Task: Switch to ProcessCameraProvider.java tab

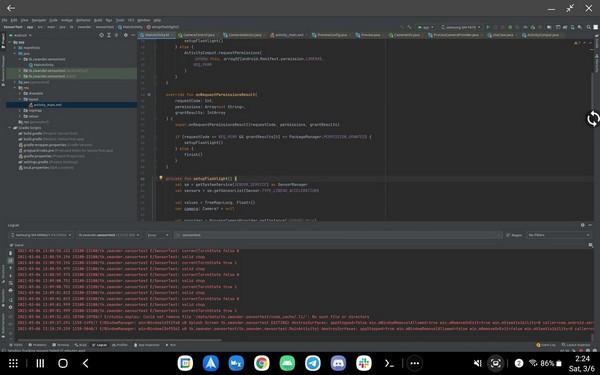Action: pos(455,35)
